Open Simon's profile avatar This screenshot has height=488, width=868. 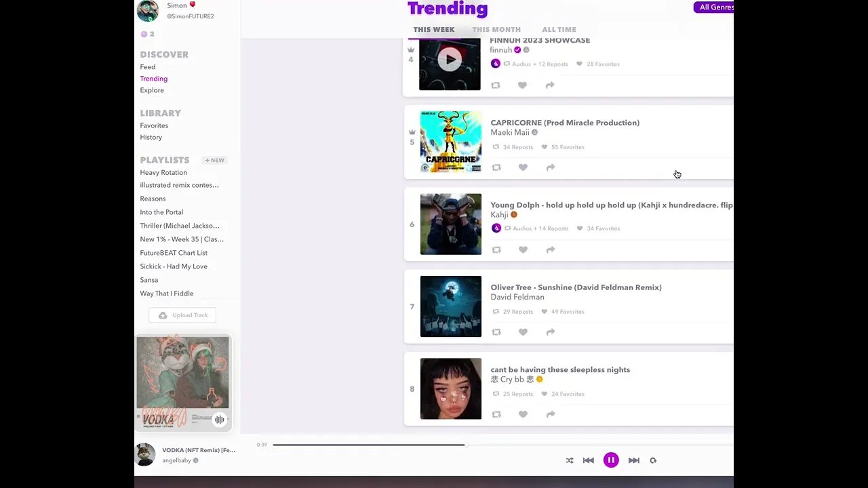[x=148, y=10]
